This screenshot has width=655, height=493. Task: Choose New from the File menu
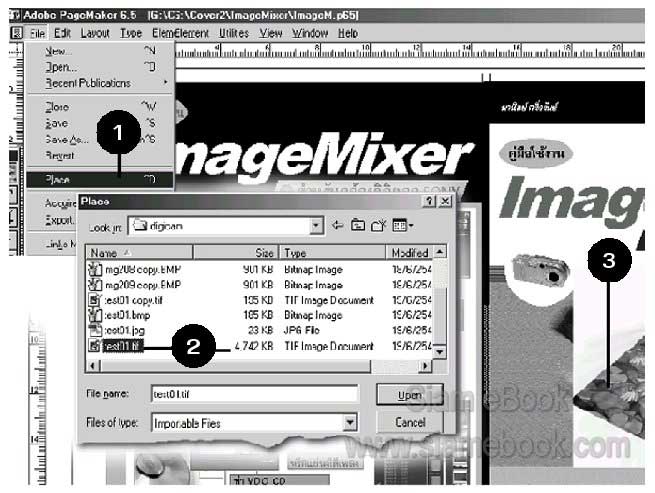coord(100,51)
